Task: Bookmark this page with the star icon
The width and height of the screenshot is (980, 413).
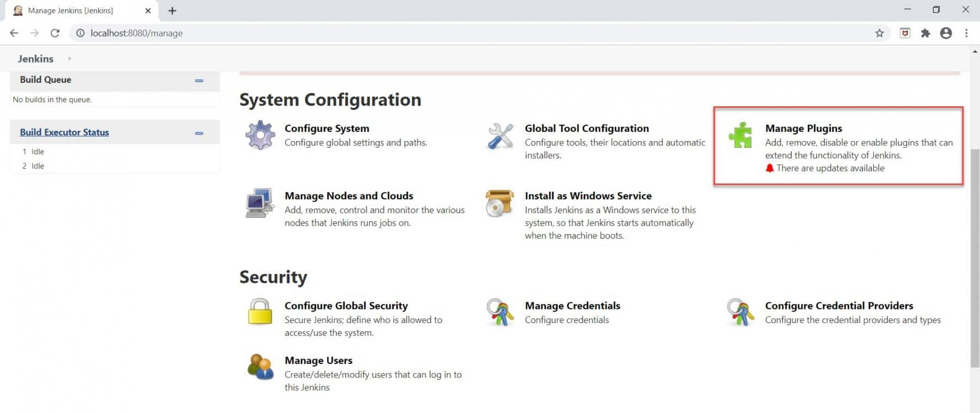Action: tap(879, 33)
